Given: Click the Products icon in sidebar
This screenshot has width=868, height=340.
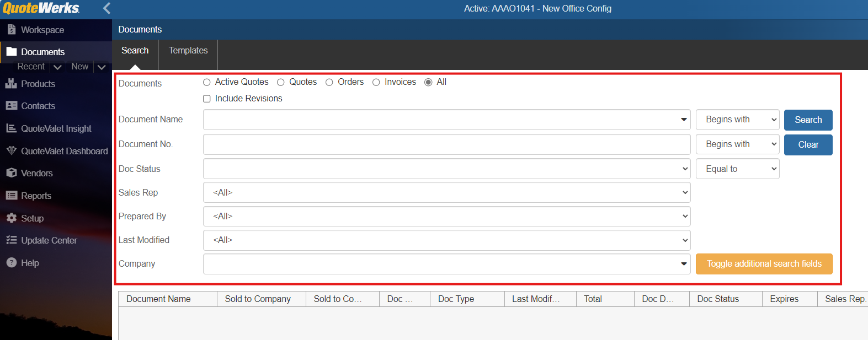Looking at the screenshot, I should (x=11, y=84).
